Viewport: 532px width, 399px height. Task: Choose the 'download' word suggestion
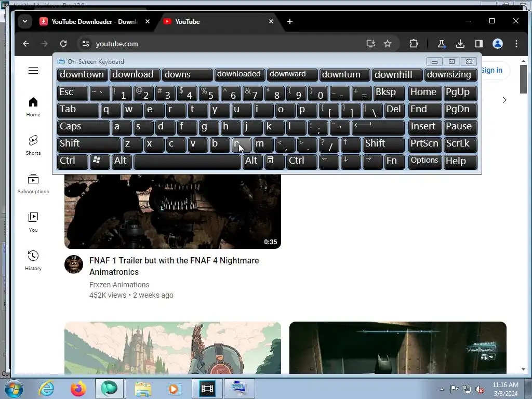(135, 75)
